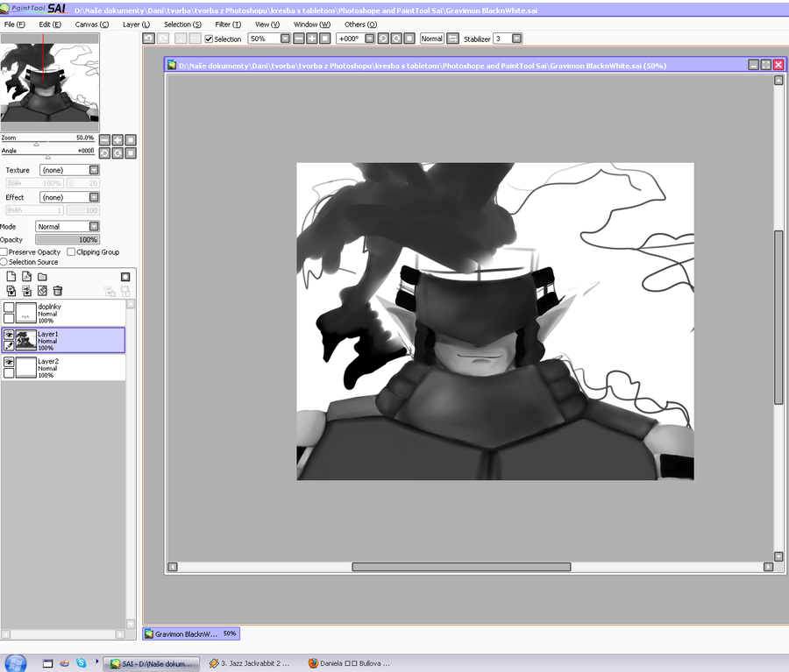This screenshot has width=789, height=672.
Task: Enable Preserve Opacity
Action: (4, 252)
